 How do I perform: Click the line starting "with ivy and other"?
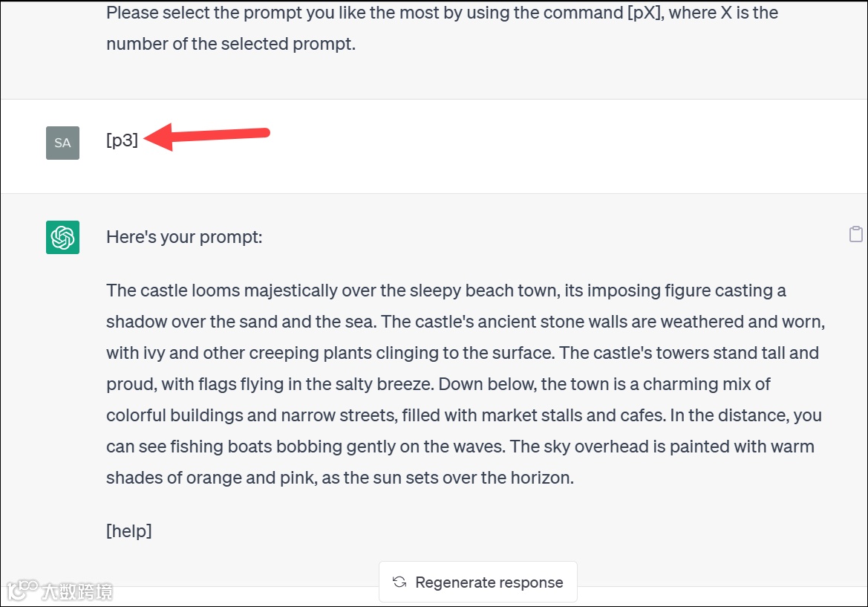pyautogui.click(x=462, y=353)
